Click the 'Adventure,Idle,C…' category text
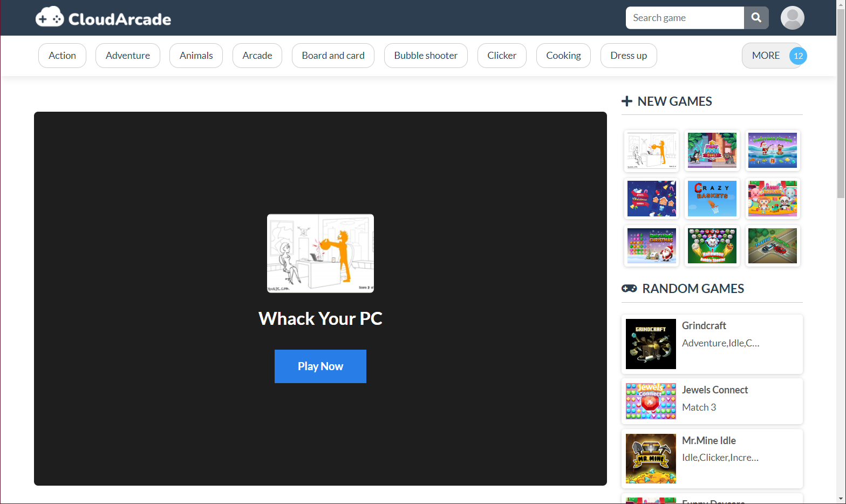Image resolution: width=846 pixels, height=504 pixels. (x=721, y=343)
